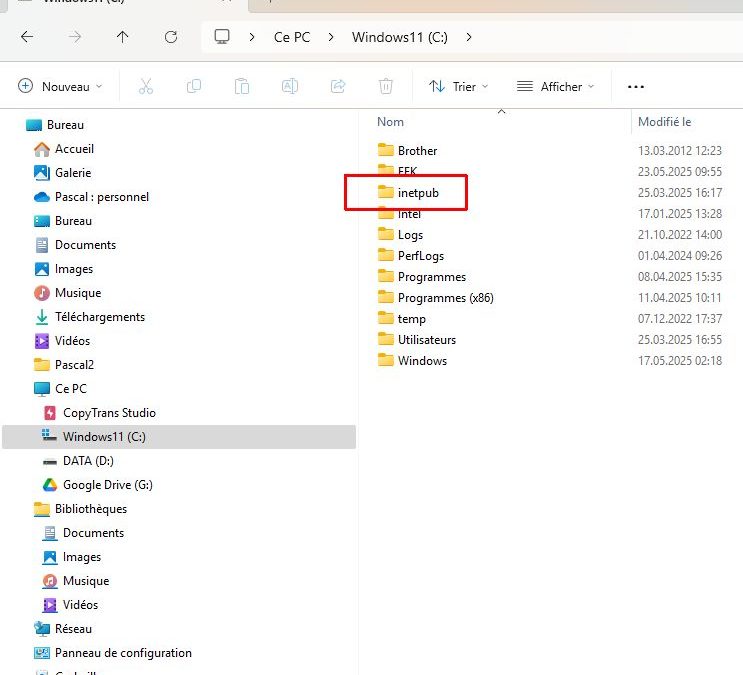
Task: Click Windows11 (C:) breadcrumb in address bar
Action: click(x=399, y=37)
